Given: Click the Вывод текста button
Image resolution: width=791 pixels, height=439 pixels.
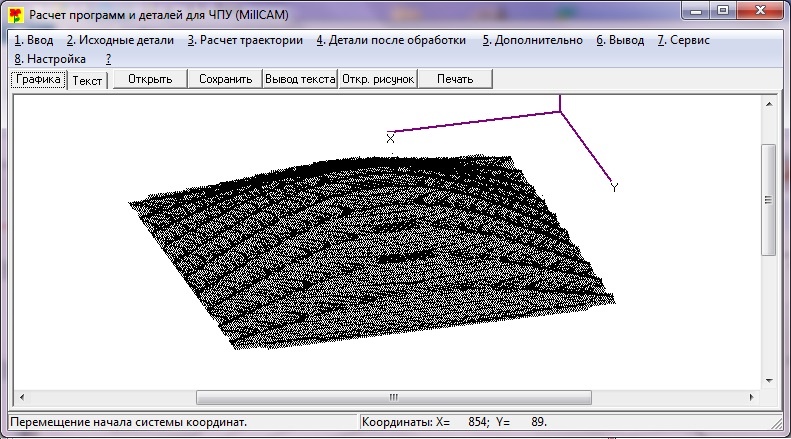Looking at the screenshot, I should coord(300,79).
